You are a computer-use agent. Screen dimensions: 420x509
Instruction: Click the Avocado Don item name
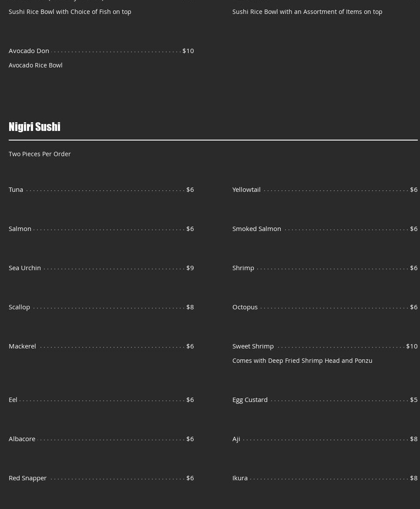tap(29, 50)
